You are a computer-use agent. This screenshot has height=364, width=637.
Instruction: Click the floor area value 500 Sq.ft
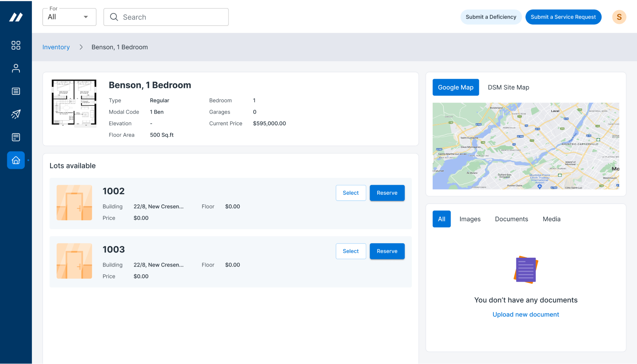tap(162, 135)
